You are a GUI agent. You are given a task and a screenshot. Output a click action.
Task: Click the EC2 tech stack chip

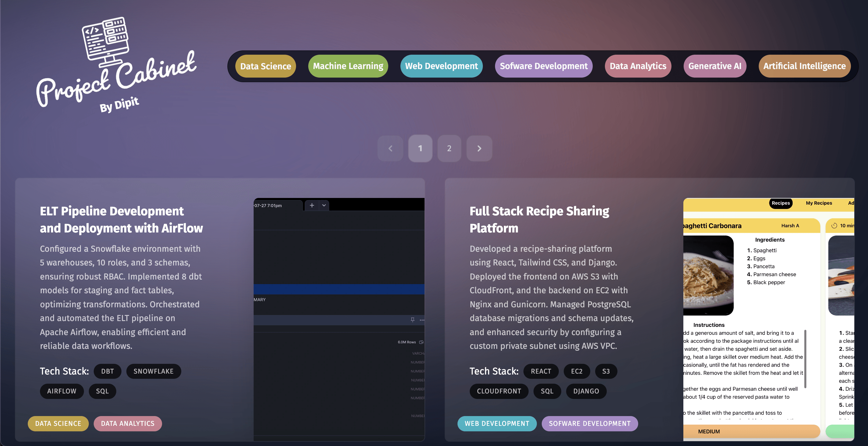(577, 371)
